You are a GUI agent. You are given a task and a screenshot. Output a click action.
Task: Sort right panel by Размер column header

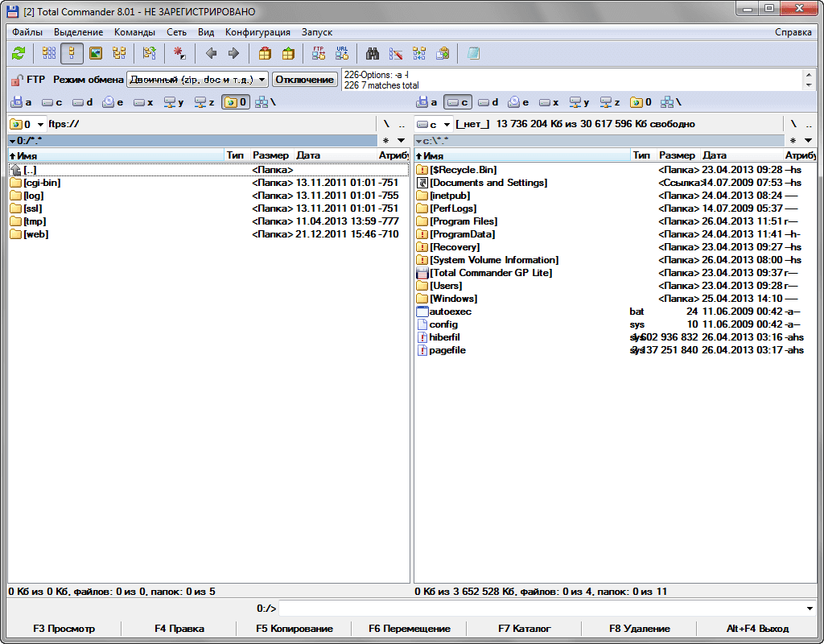677,155
